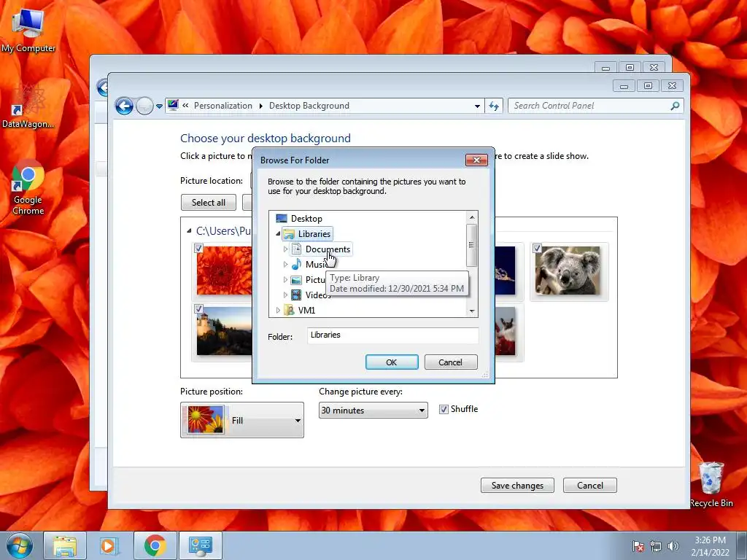Collapse the Libraries tree node
The height and width of the screenshot is (560, 747).
point(278,234)
